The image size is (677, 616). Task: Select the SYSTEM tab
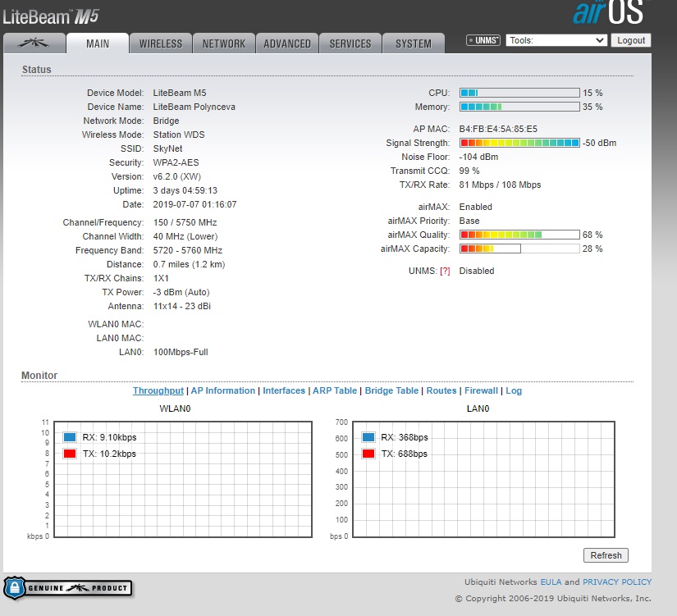pos(414,43)
